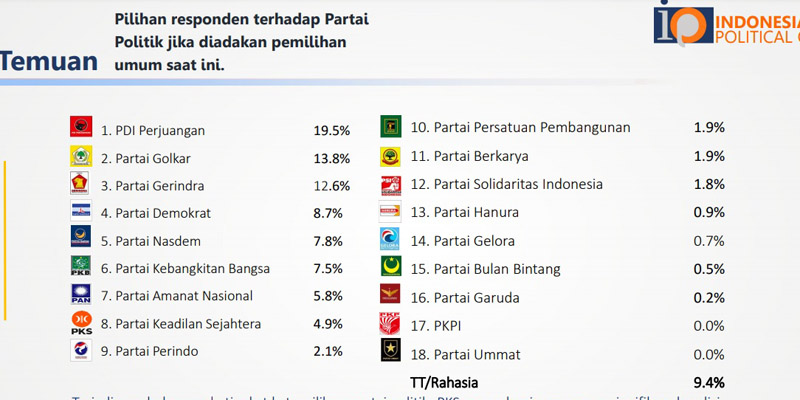This screenshot has height=400, width=800.
Task: Click the Temuan heading text
Action: click(x=50, y=62)
